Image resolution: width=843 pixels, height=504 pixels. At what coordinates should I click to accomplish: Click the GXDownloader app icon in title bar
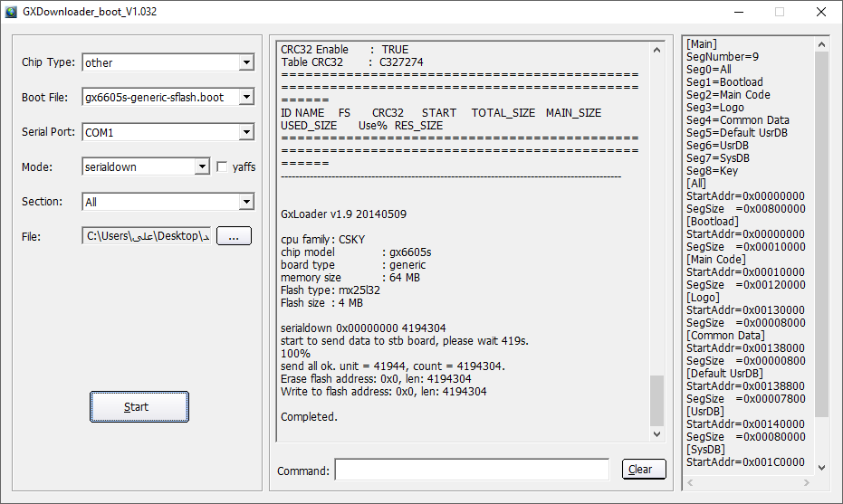tap(12, 12)
